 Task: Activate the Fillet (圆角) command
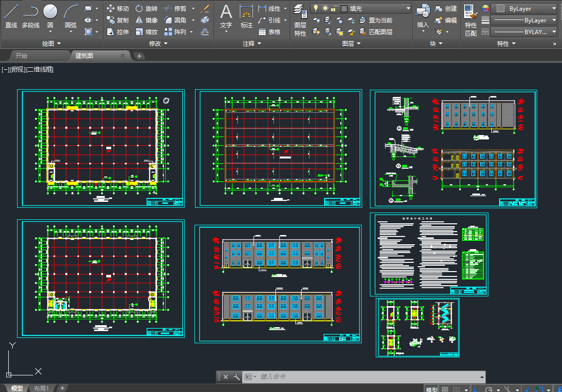(175, 20)
